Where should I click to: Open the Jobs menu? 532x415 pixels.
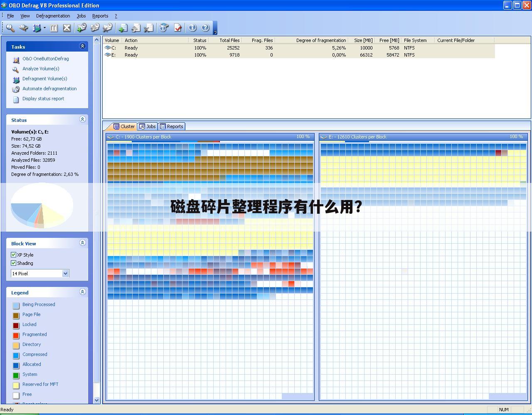point(81,16)
